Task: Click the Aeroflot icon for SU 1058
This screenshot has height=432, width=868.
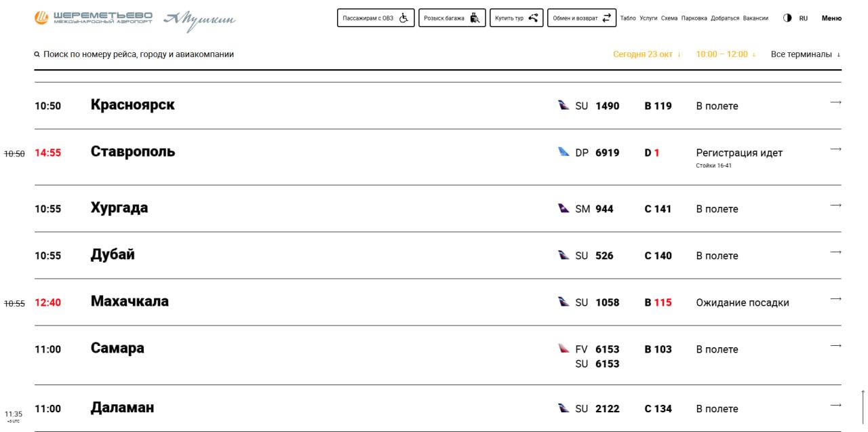Action: tap(564, 302)
